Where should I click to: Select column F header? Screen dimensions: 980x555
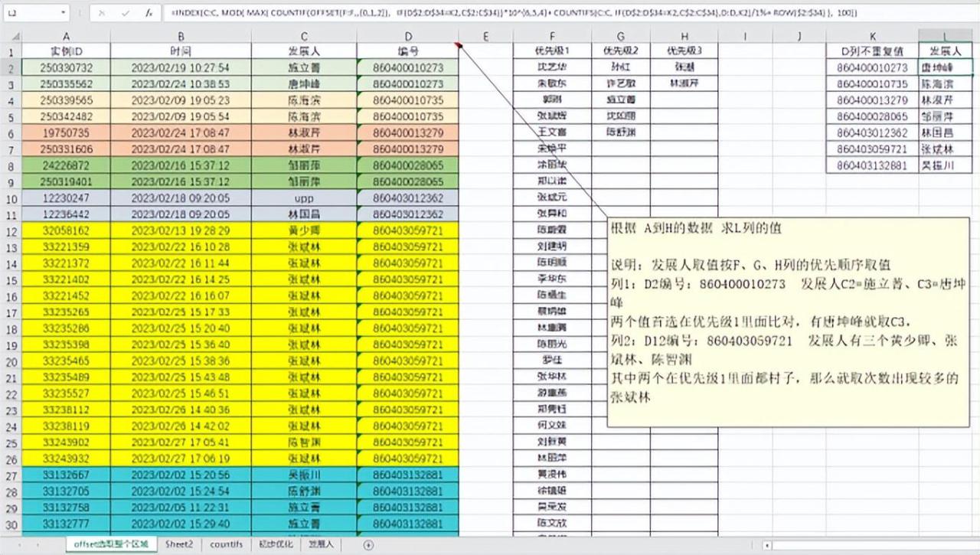pyautogui.click(x=552, y=36)
